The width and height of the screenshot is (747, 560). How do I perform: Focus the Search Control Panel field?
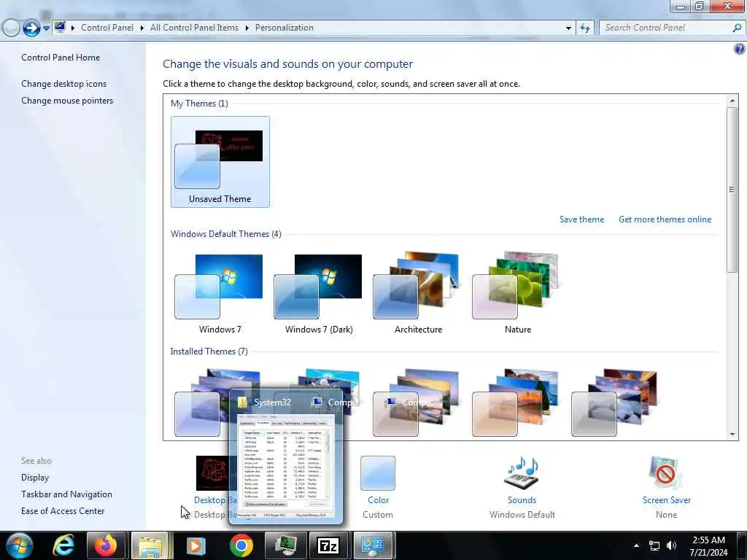point(666,28)
